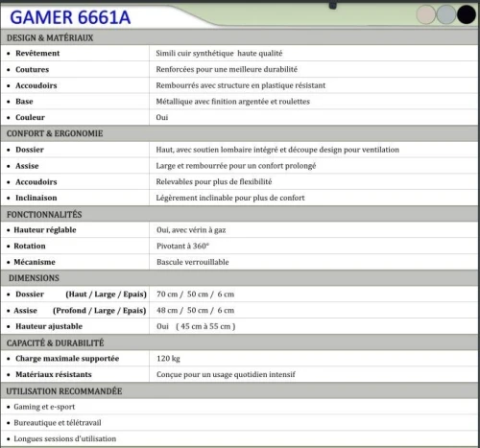The width and height of the screenshot is (480, 448).
Task: Click the Matériaux résistants label
Action: [54, 374]
